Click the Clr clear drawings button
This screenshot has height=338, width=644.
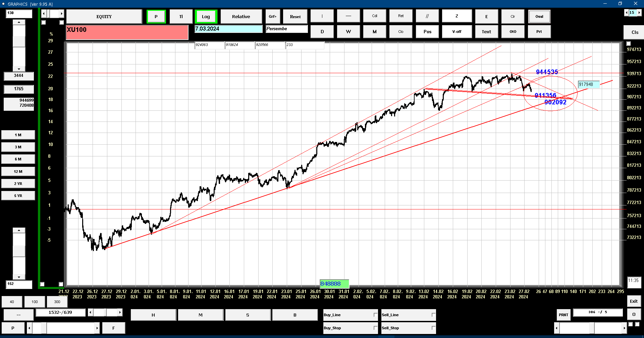(x=513, y=16)
